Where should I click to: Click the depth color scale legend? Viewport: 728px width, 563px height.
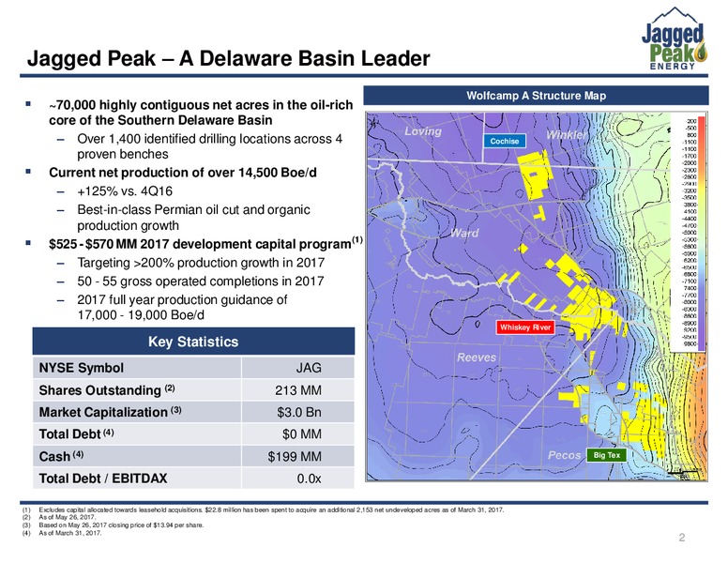tap(689, 233)
